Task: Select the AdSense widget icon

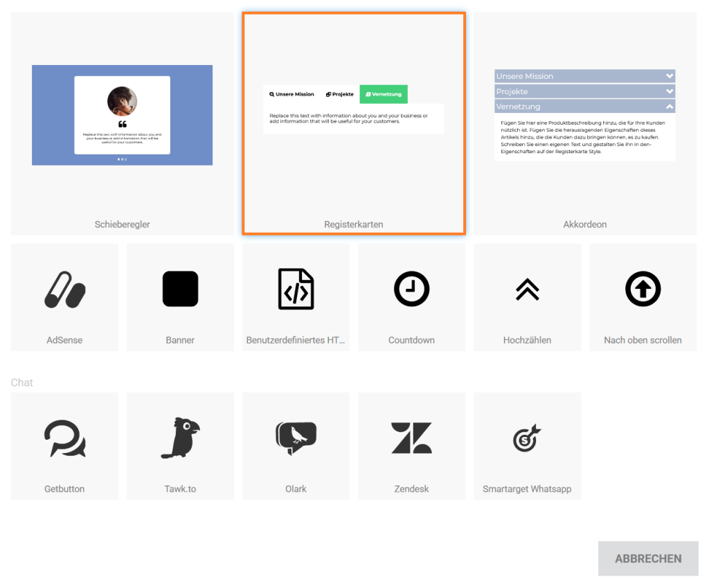Action: [x=64, y=289]
